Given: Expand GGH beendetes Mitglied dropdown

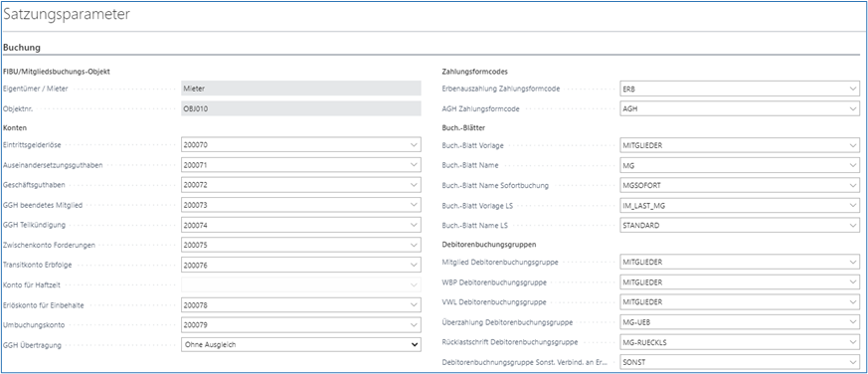Looking at the screenshot, I should coord(413,205).
